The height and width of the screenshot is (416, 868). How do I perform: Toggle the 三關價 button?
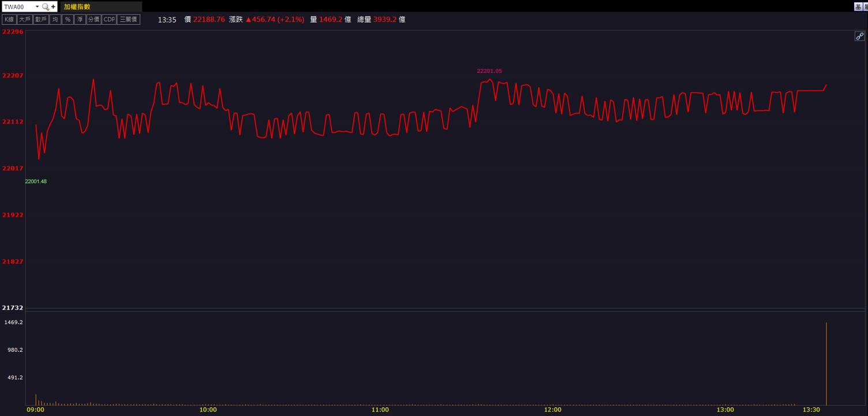(x=129, y=20)
